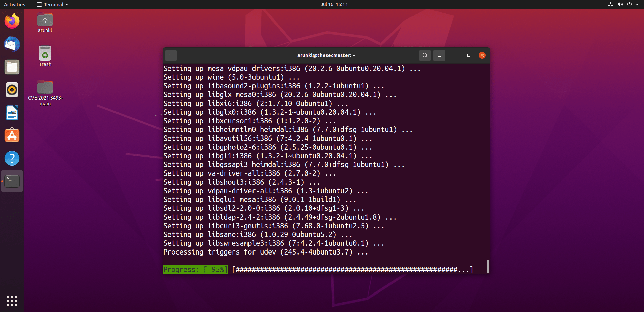This screenshot has height=312, width=644.
Task: Open Firefox from the dock
Action: pos(12,21)
